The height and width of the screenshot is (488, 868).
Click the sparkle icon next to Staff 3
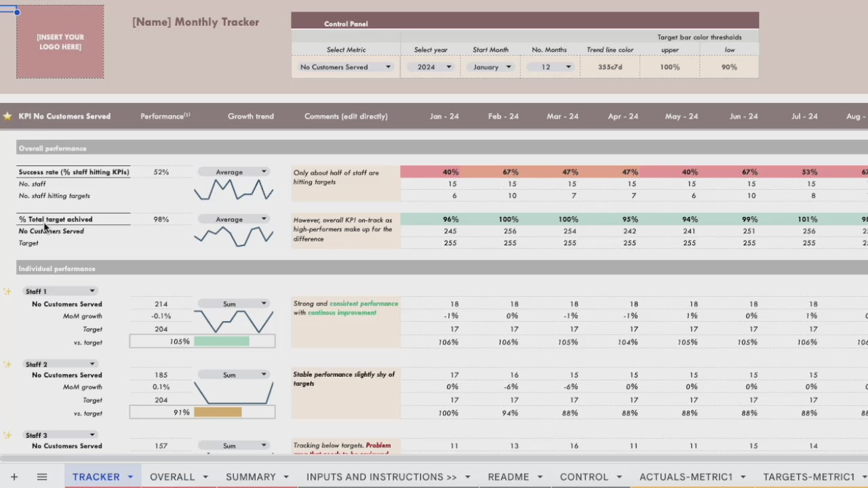pyautogui.click(x=7, y=435)
